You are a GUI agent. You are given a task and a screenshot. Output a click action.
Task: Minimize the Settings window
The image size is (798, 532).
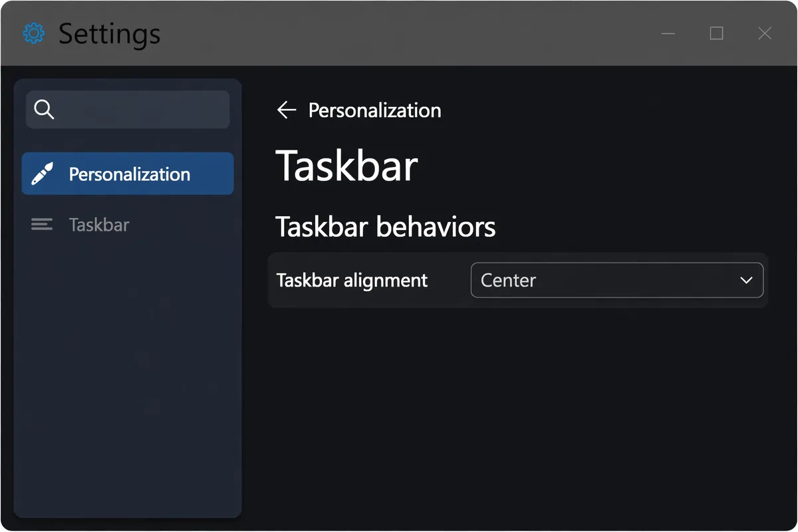pos(669,33)
